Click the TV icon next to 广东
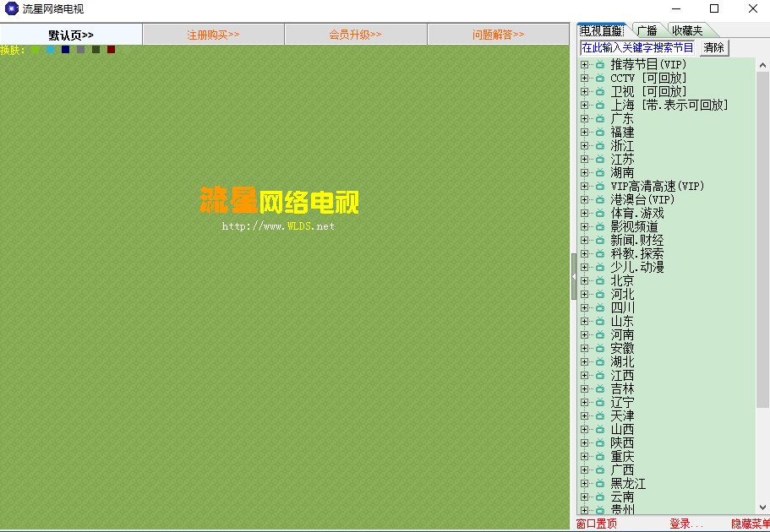 tap(600, 119)
